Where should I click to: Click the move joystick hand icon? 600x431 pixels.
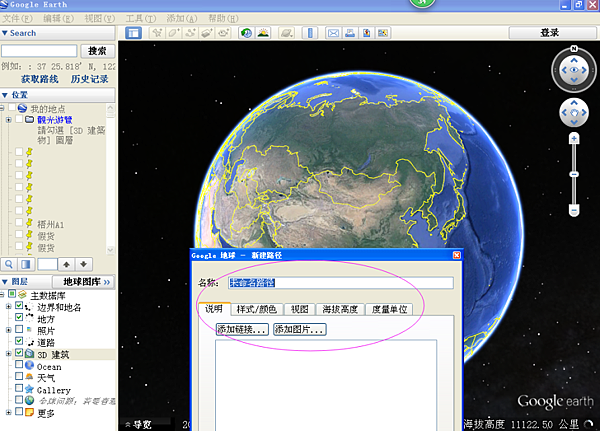point(574,113)
